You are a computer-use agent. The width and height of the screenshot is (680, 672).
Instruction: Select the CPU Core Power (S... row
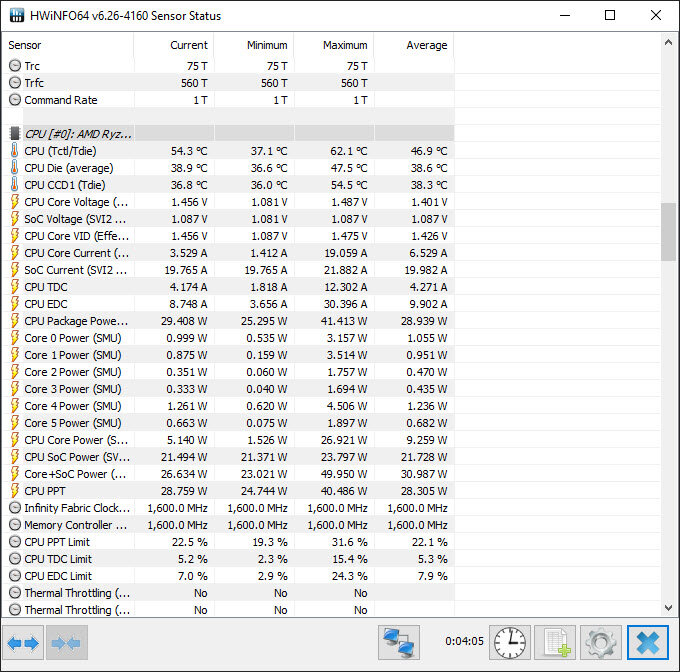(229, 440)
